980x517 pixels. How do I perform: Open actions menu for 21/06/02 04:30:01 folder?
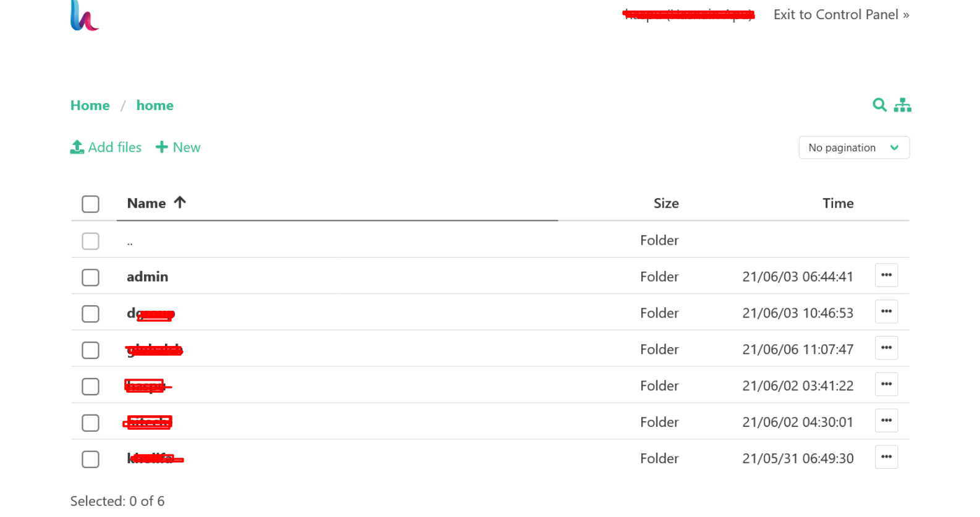pos(886,421)
